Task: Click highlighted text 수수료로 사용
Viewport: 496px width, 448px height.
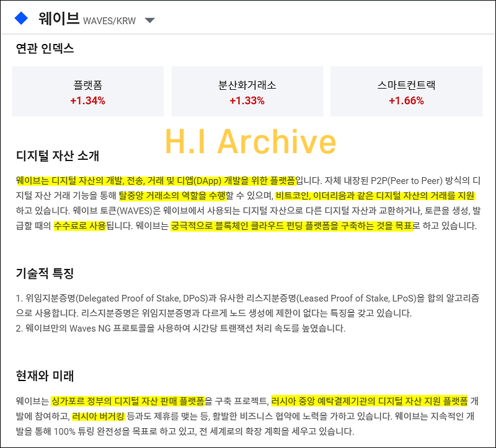Action: click(80, 226)
